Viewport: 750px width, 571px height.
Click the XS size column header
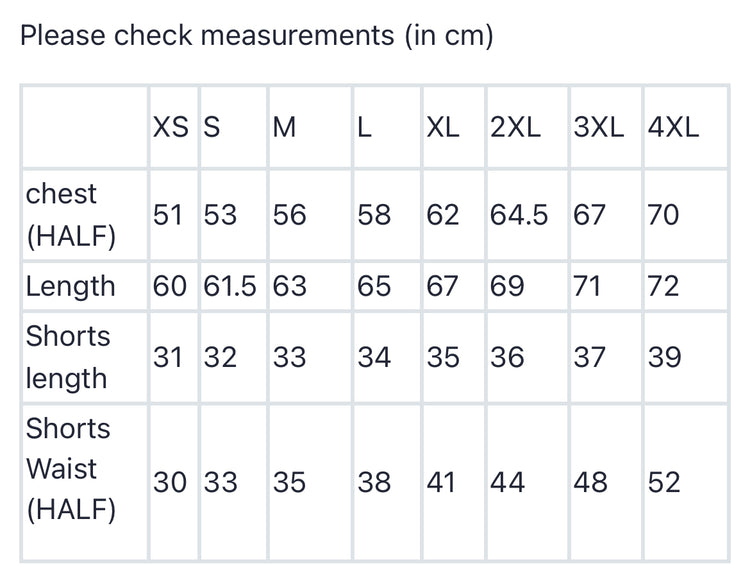(170, 127)
